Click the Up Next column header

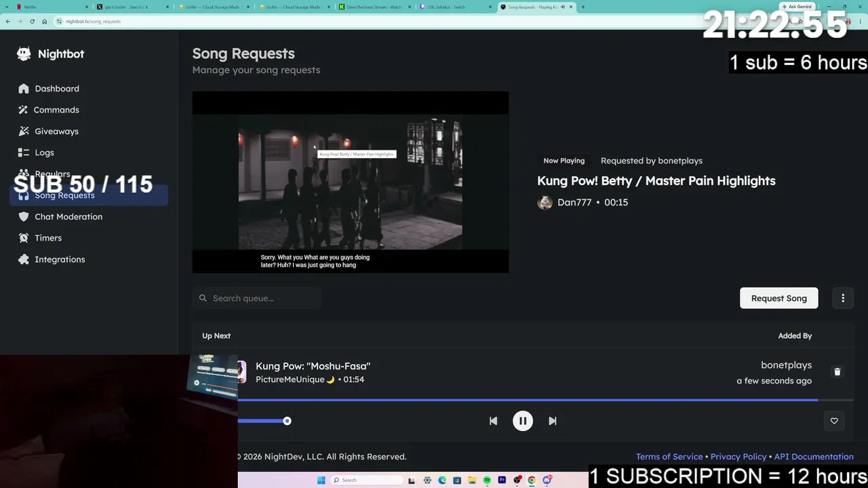[x=216, y=336]
